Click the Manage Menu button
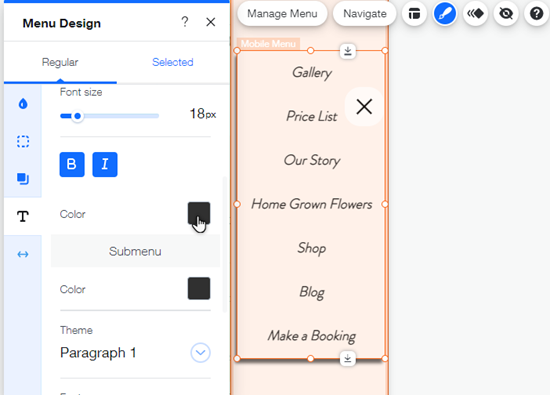Viewport: 550px width, 395px height. point(282,14)
